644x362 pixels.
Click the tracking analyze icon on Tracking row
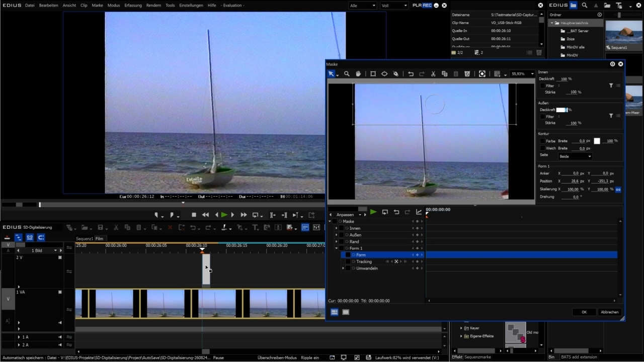click(396, 261)
